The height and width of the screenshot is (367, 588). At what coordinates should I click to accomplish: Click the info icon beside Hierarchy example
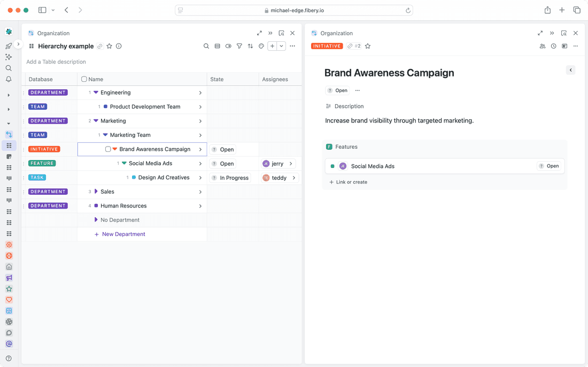pyautogui.click(x=119, y=46)
